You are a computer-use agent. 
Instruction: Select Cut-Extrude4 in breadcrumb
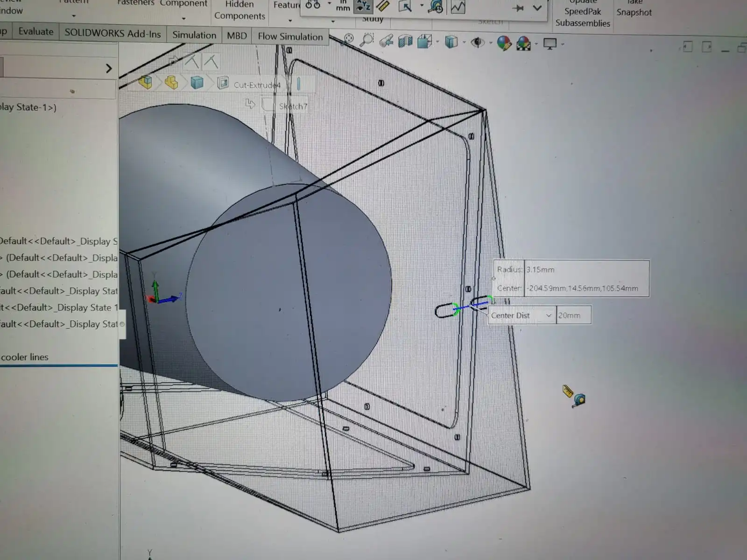[x=256, y=85]
